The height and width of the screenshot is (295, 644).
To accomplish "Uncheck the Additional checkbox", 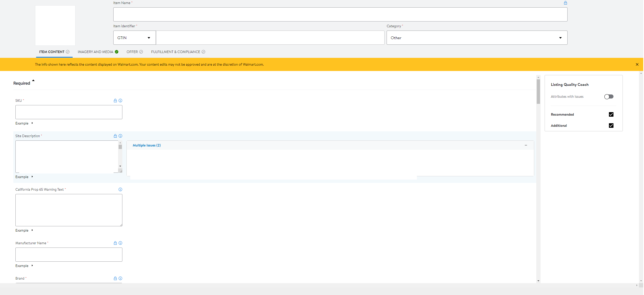I will pos(611,126).
